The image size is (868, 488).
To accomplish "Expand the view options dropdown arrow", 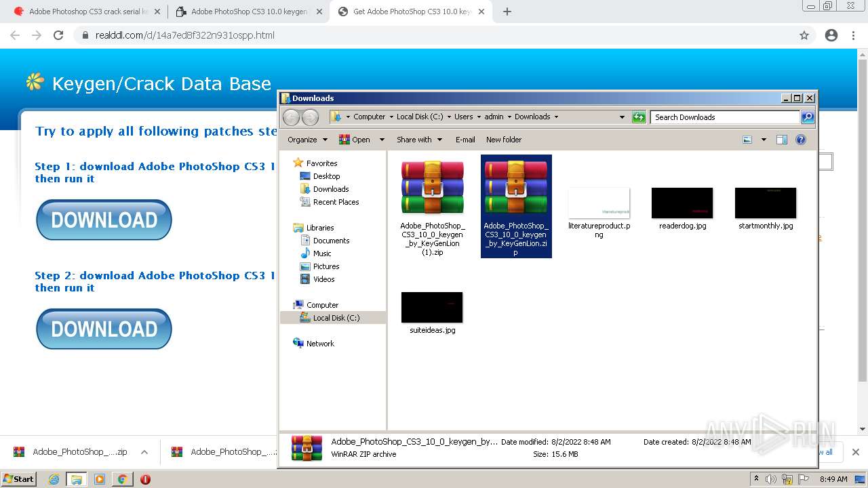I will pos(764,140).
